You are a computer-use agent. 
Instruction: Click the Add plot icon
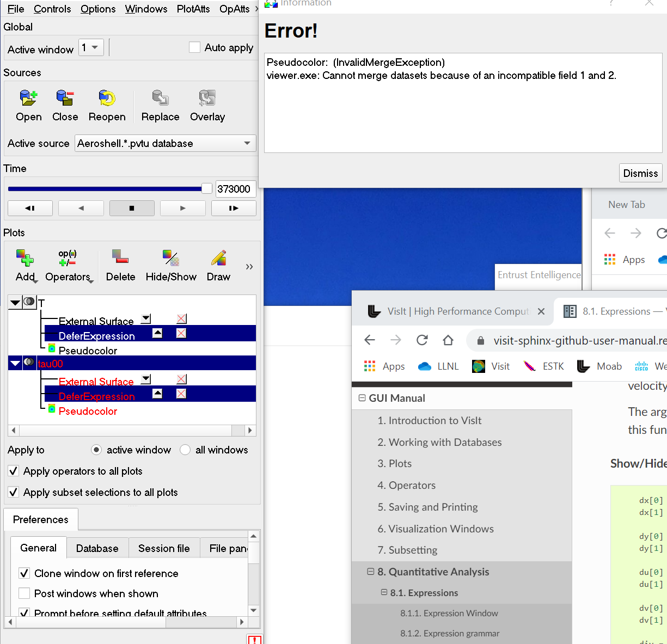(x=25, y=258)
